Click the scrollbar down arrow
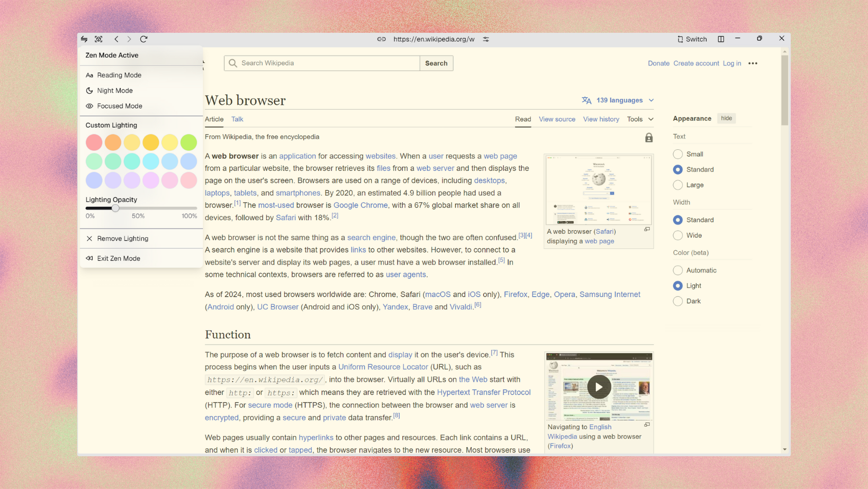Viewport: 868px width, 489px height. tap(784, 449)
